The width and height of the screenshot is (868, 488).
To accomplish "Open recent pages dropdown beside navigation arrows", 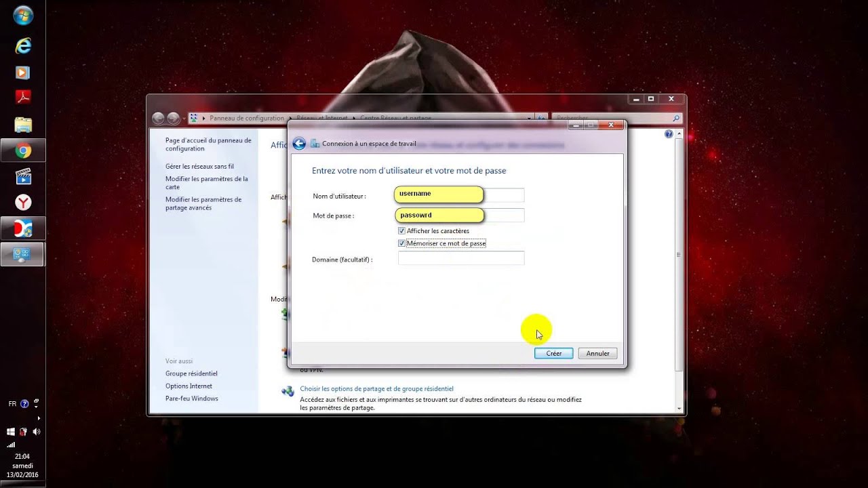I will coord(184,119).
